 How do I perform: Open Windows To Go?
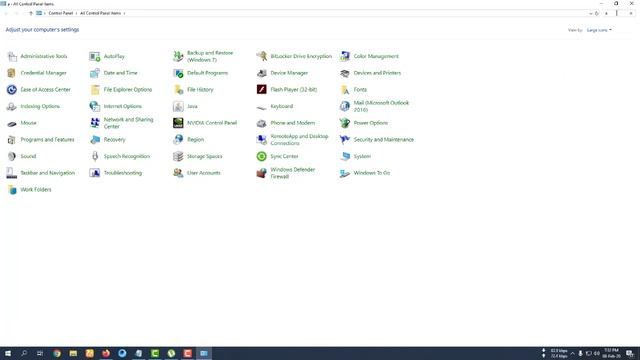365,173
